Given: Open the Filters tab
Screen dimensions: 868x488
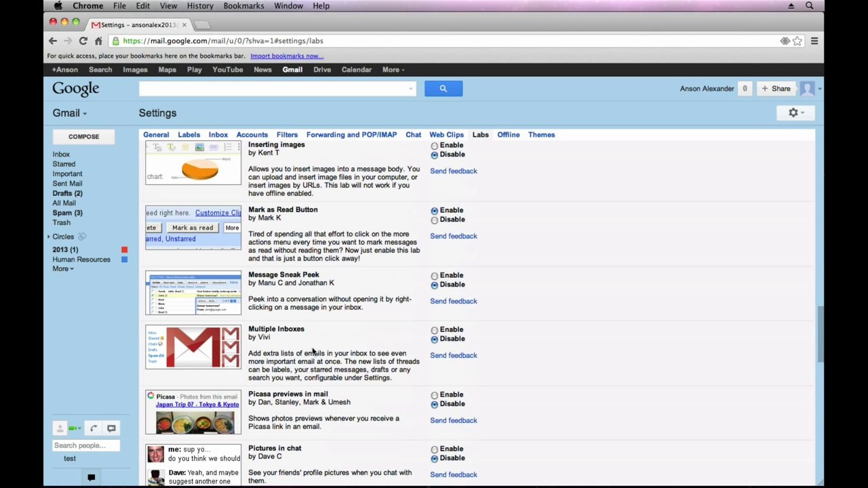Looking at the screenshot, I should pyautogui.click(x=287, y=135).
